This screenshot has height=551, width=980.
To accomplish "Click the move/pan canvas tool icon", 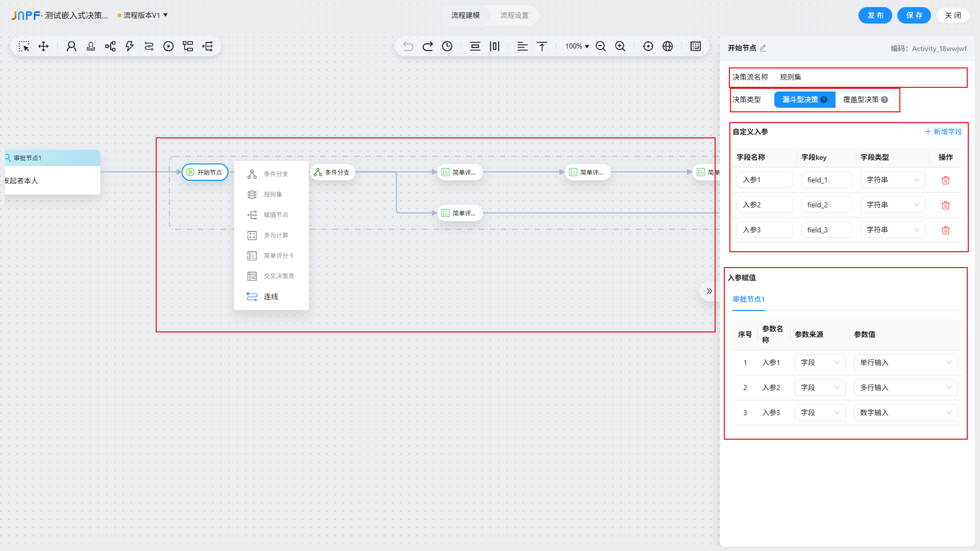I will tap(43, 46).
